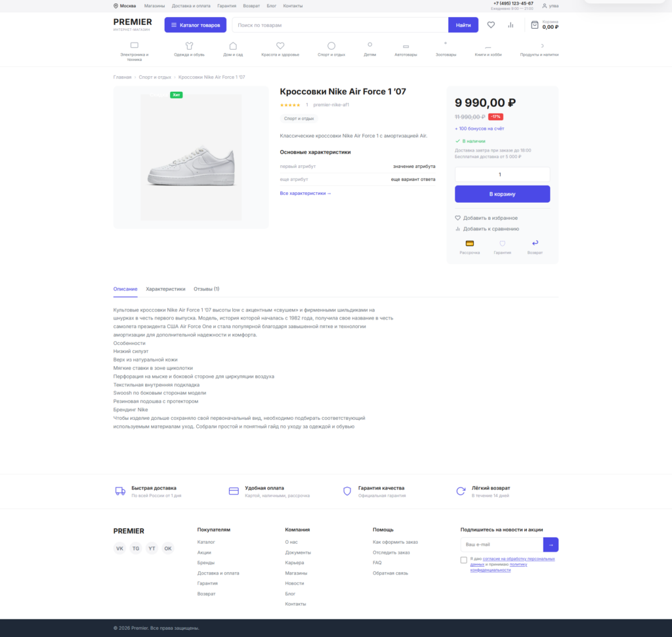Open the Автотовары category
The image size is (672, 637).
(406, 49)
